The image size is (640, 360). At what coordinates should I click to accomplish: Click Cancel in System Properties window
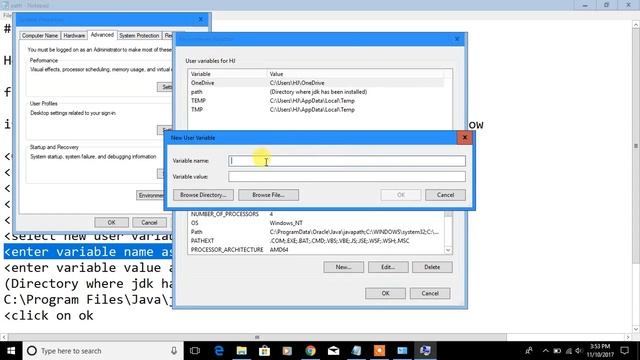(149, 222)
